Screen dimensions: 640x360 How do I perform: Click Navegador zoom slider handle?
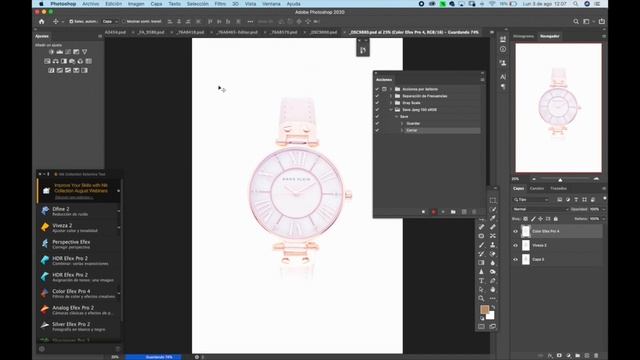(x=560, y=180)
